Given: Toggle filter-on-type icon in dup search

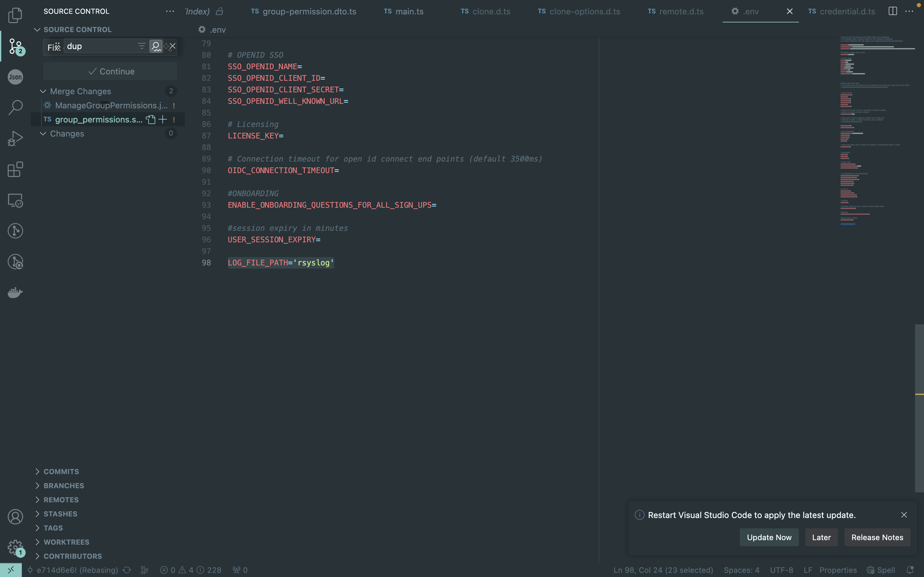Looking at the screenshot, I should pos(141,46).
